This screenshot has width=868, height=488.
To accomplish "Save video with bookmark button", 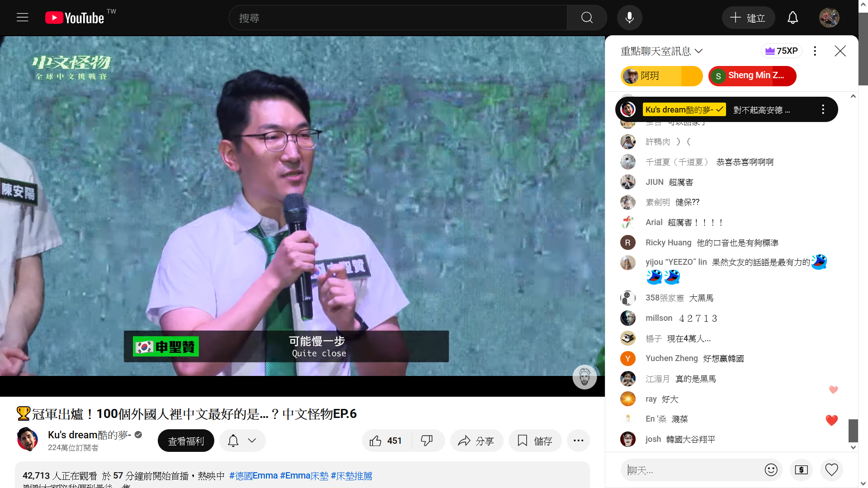I will click(534, 441).
